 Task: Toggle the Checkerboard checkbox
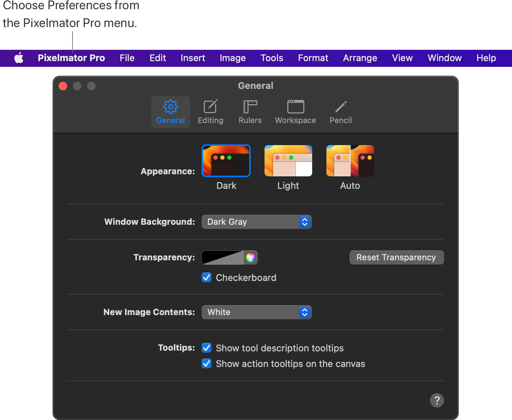pos(207,277)
